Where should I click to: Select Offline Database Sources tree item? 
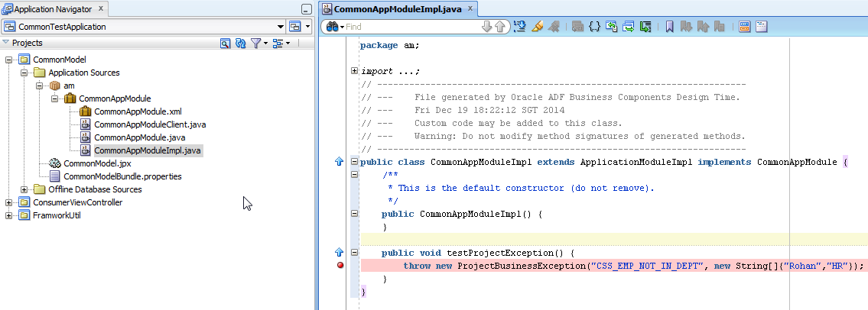click(95, 189)
